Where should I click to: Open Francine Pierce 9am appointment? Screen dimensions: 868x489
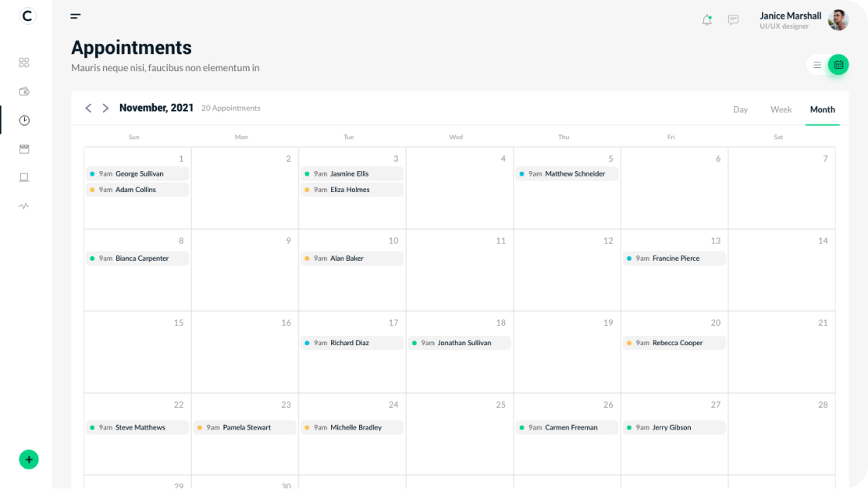click(674, 259)
